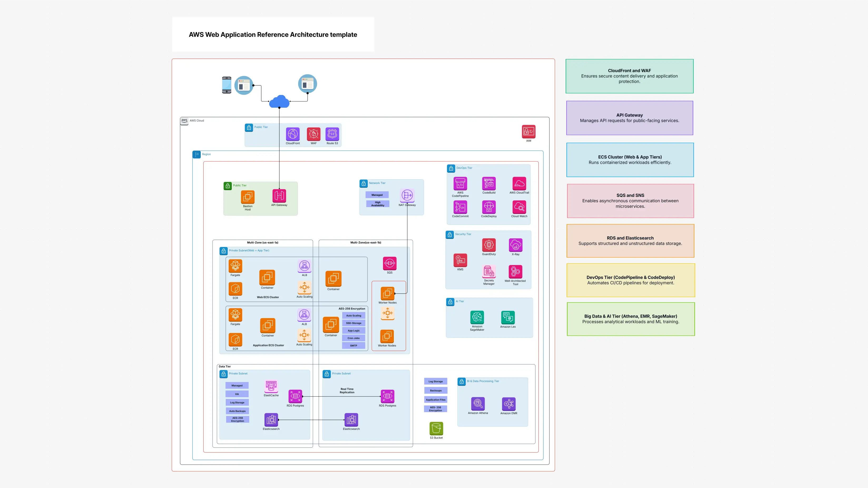Click the NAT Gateway icon
The height and width of the screenshot is (488, 868).
[407, 195]
